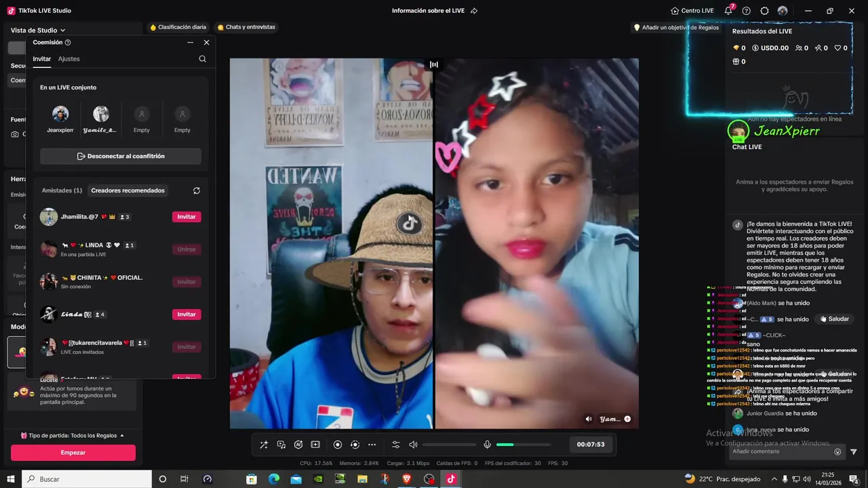Click the Empezar button

[73, 453]
